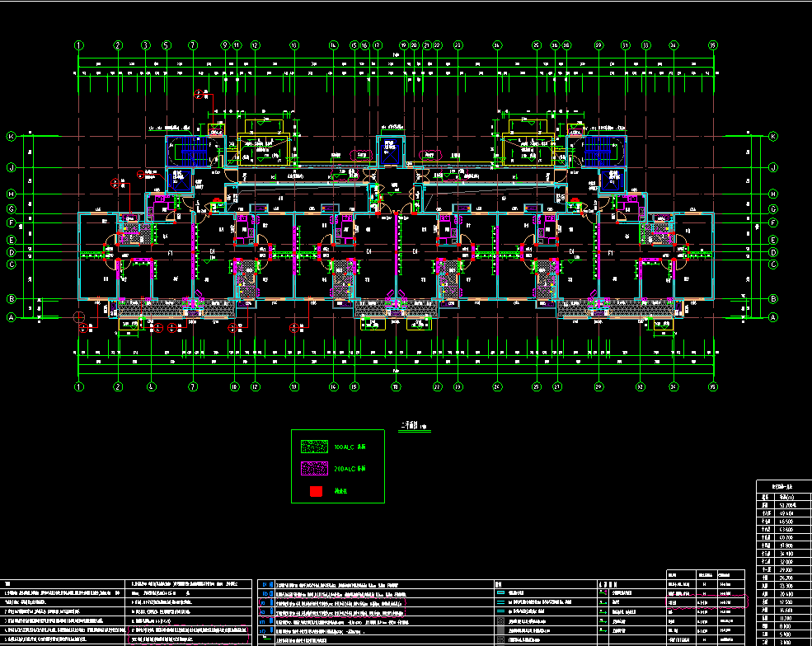Viewport: 812px width, 646px height.
Task: Select the green 100ALC hatch legend sample
Action: pyautogui.click(x=315, y=447)
